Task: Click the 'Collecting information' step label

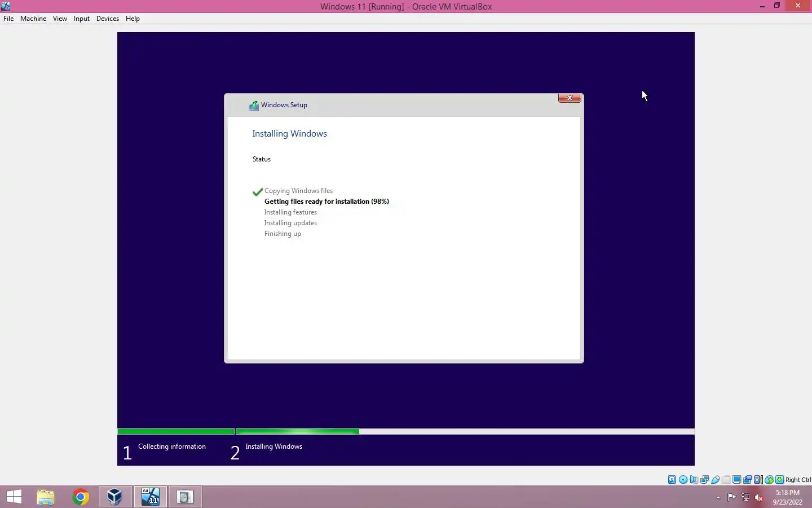Action: [x=172, y=446]
